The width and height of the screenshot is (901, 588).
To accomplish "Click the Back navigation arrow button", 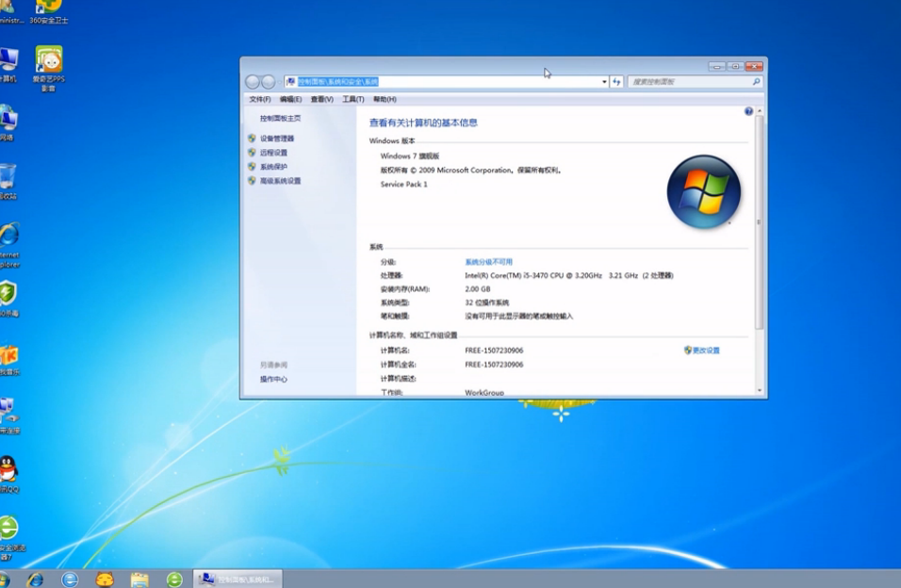I will click(x=252, y=82).
